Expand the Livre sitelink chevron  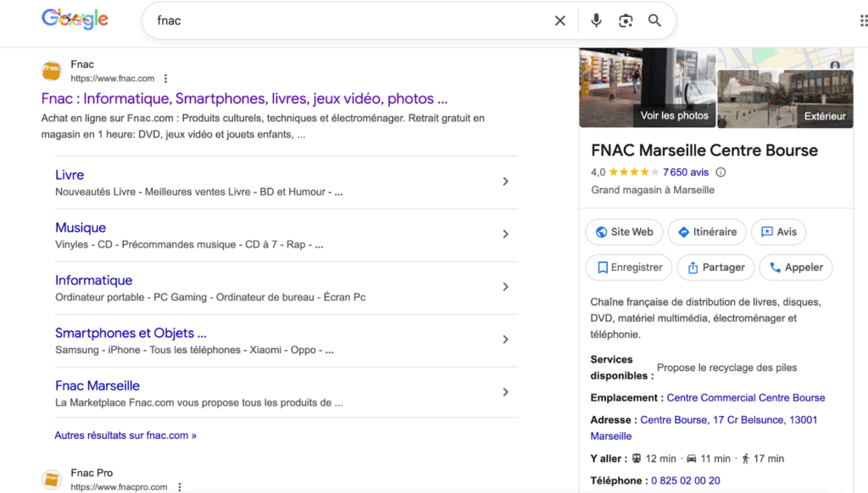505,181
